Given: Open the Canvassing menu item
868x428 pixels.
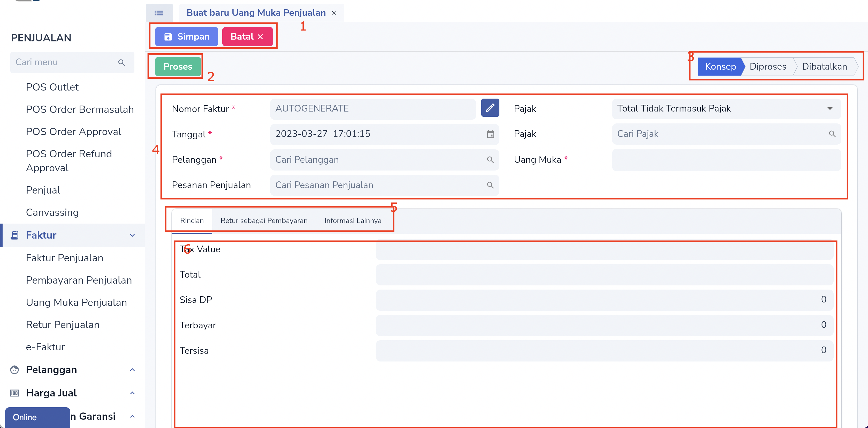Looking at the screenshot, I should (x=52, y=212).
